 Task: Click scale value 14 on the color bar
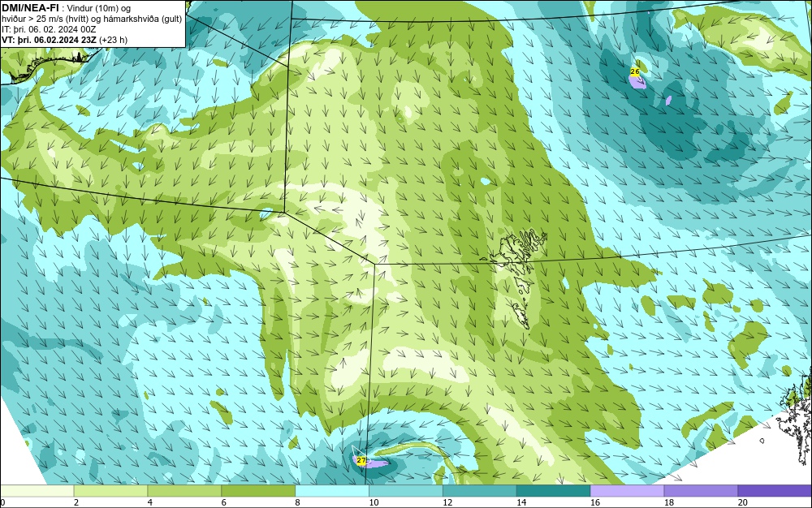pos(521,502)
